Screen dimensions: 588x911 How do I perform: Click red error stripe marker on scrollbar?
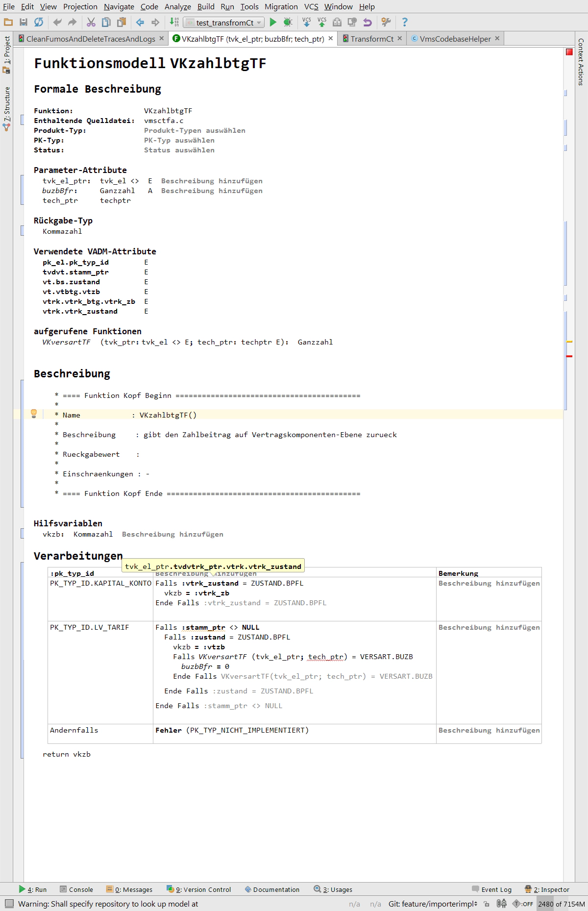point(569,356)
